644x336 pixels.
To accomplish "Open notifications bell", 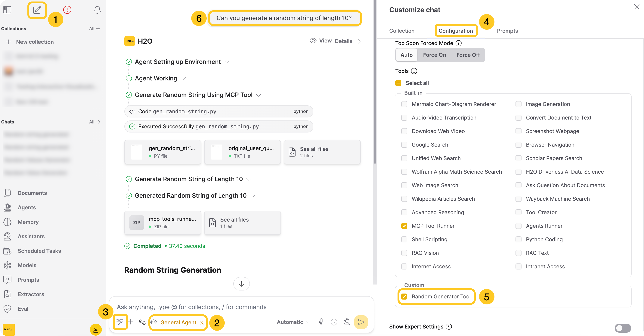I will [x=97, y=10].
